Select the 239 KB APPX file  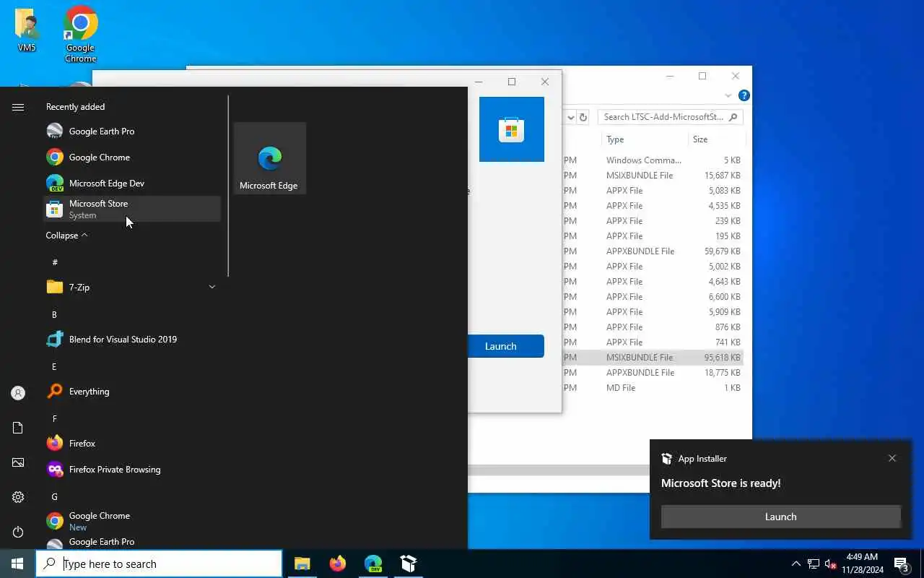[653, 221]
